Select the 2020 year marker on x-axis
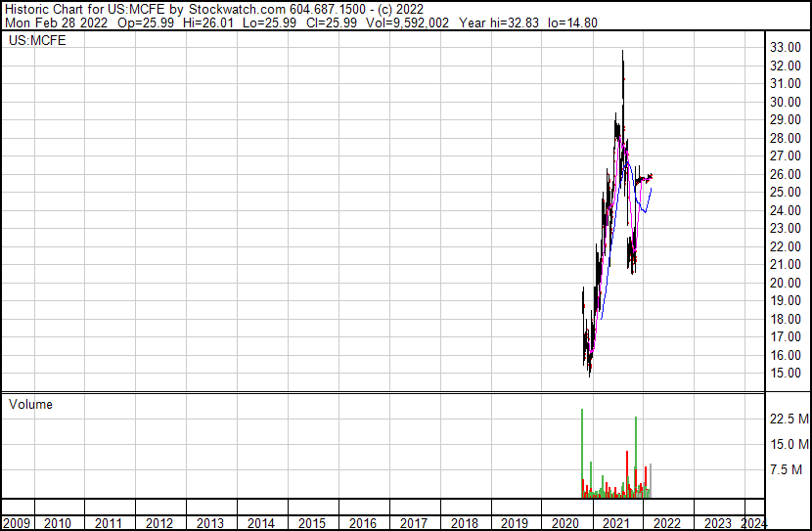Image resolution: width=812 pixels, height=531 pixels. [x=565, y=523]
